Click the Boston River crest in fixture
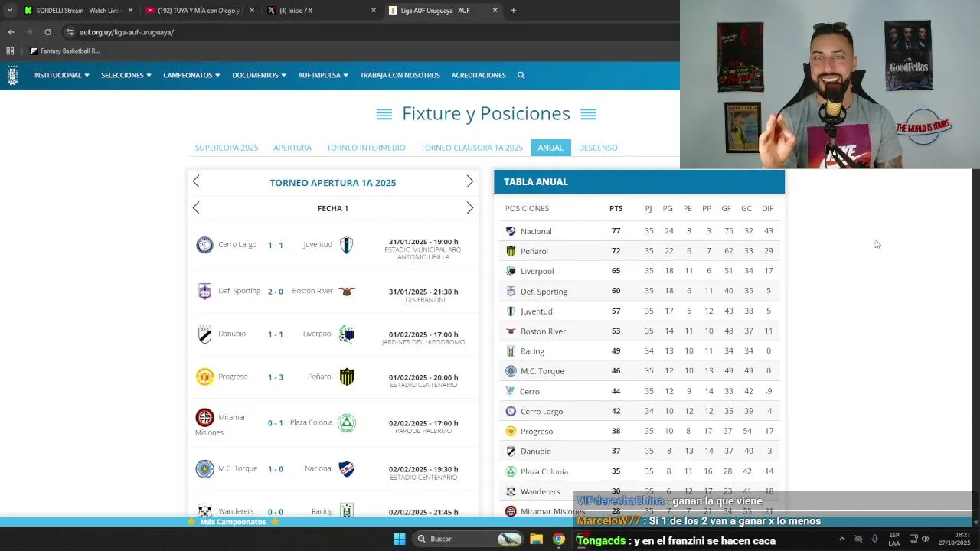980x551 pixels. 347,292
